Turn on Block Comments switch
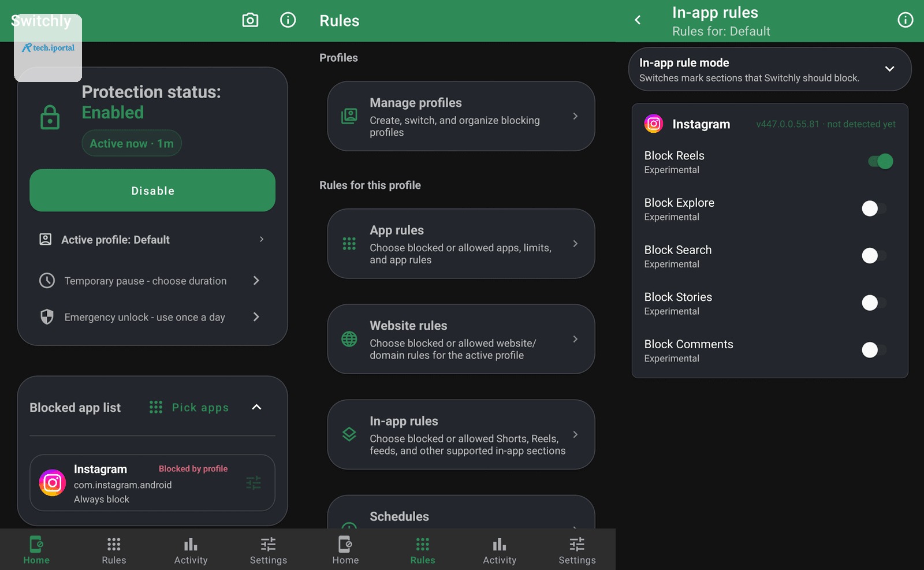The width and height of the screenshot is (924, 570). (874, 350)
